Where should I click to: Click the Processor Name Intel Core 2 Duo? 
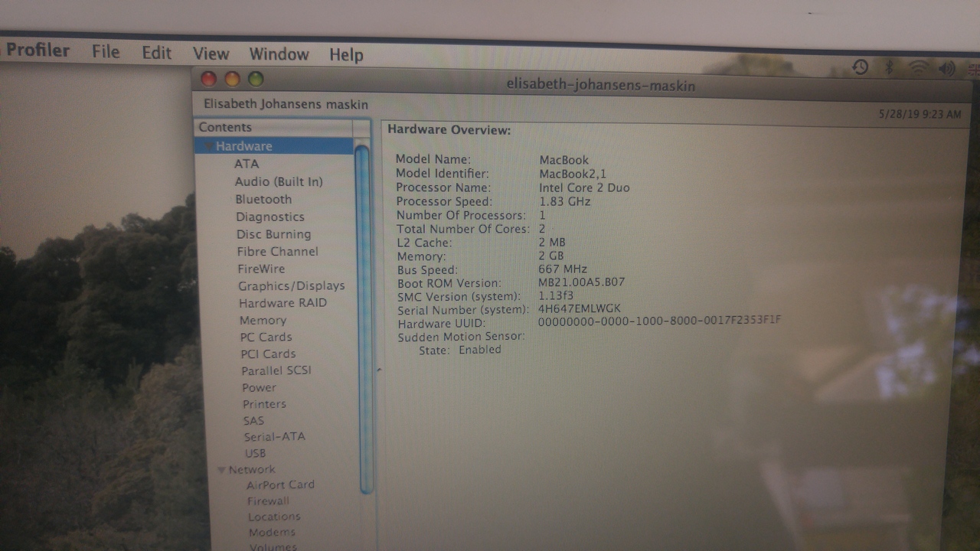pyautogui.click(x=584, y=187)
